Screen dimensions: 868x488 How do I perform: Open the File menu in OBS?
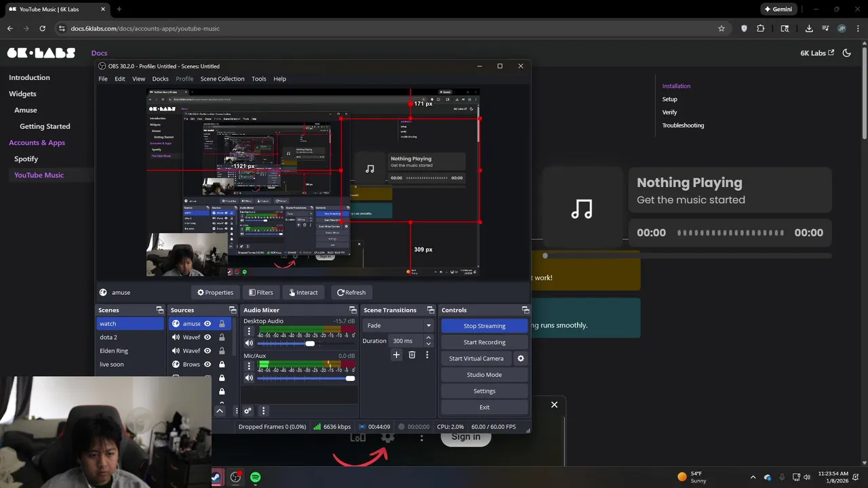click(103, 79)
